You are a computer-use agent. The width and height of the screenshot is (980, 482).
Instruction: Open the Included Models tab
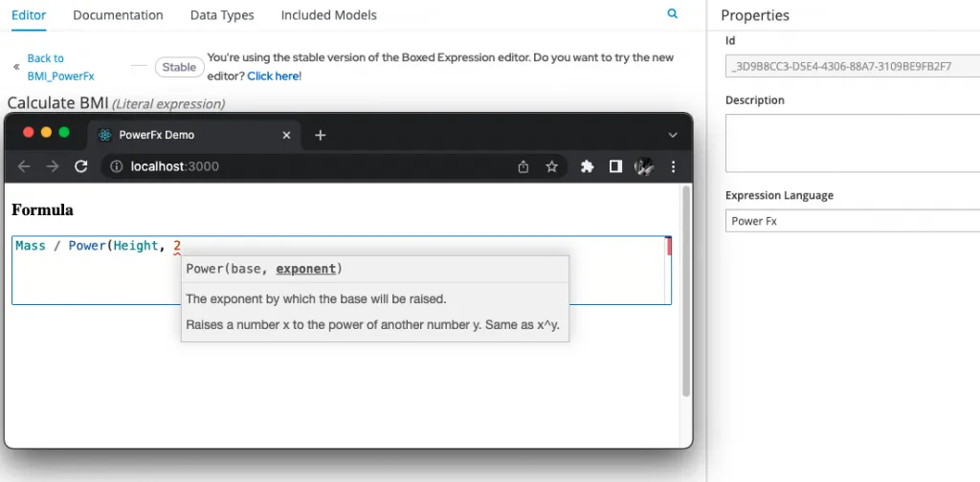pyautogui.click(x=329, y=15)
